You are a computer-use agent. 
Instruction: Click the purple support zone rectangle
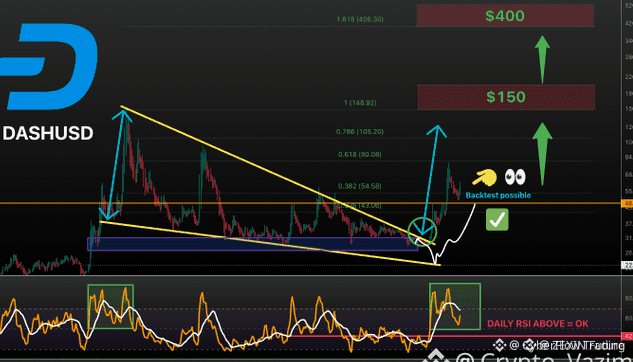[x=253, y=244]
